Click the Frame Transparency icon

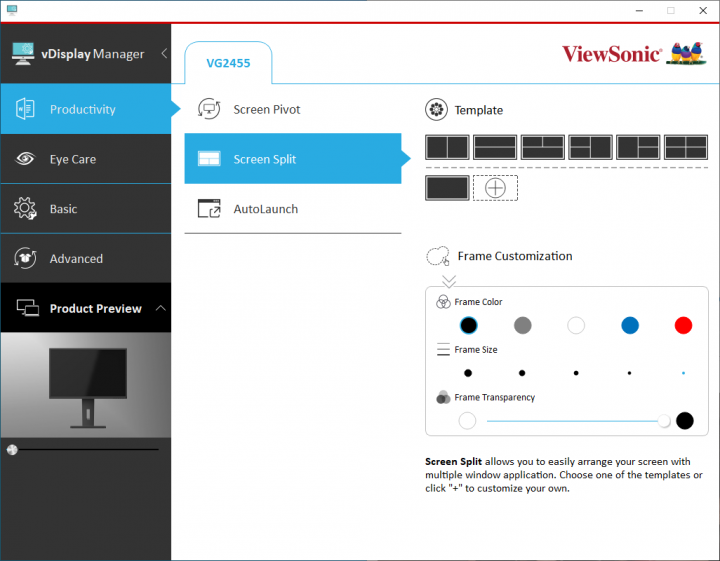[x=443, y=397]
